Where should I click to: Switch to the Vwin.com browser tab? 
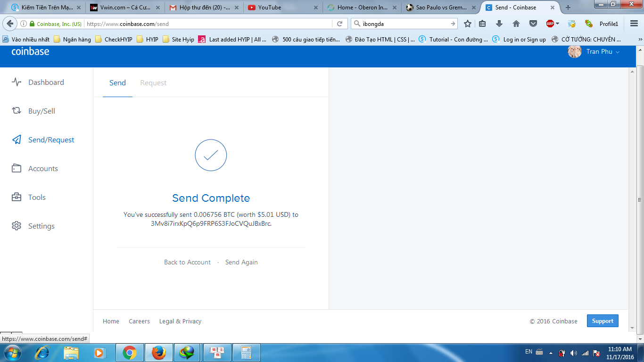tap(125, 8)
